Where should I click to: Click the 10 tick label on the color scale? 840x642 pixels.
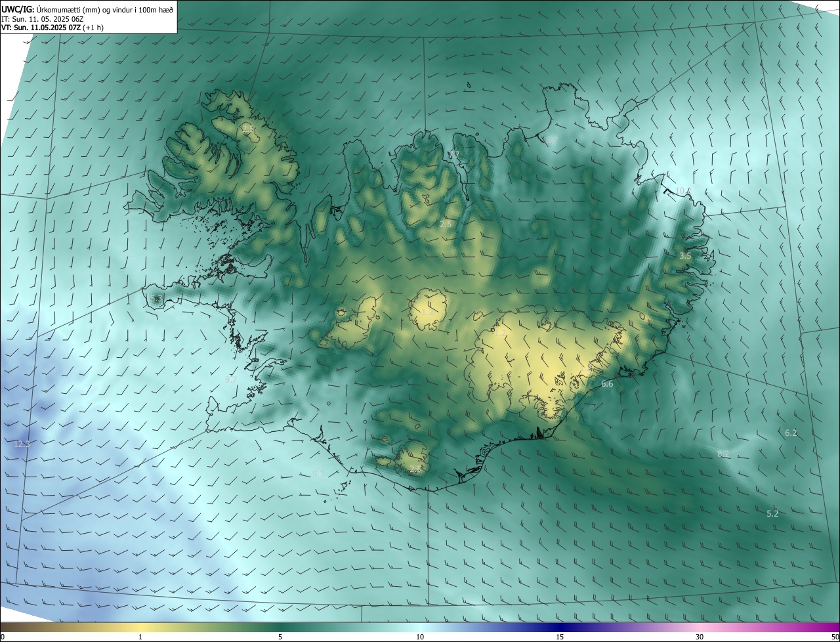[420, 637]
